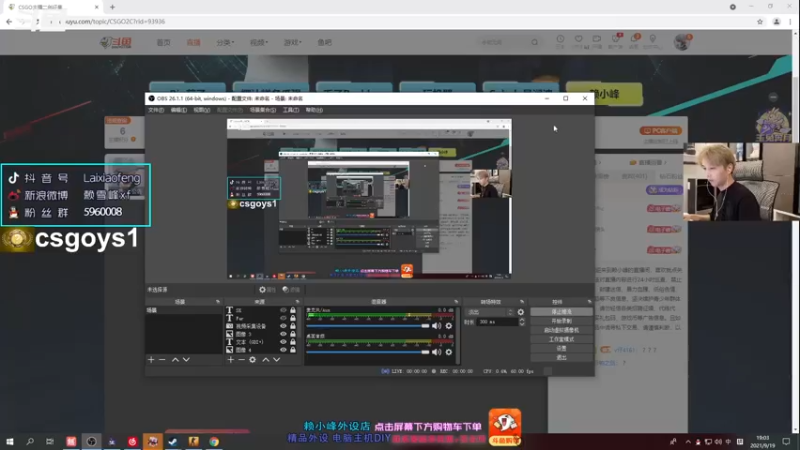Click the source Properties gear button above panels

[267, 289]
